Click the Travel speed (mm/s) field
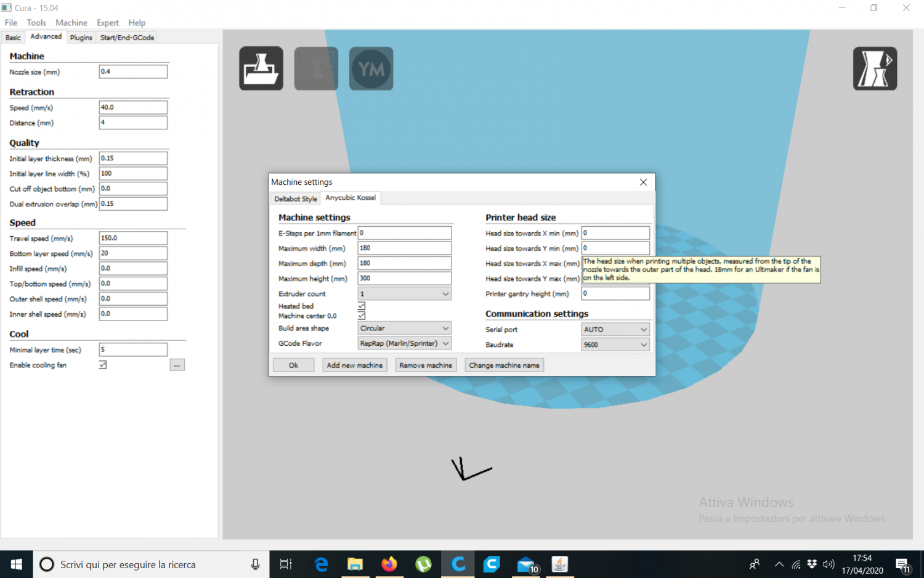The image size is (924, 578). 133,238
